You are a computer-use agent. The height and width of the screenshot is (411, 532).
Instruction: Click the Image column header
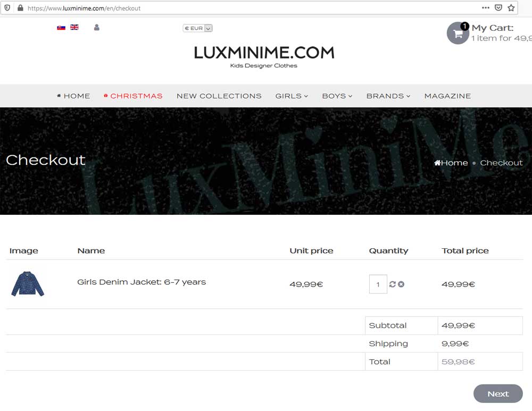pos(24,250)
